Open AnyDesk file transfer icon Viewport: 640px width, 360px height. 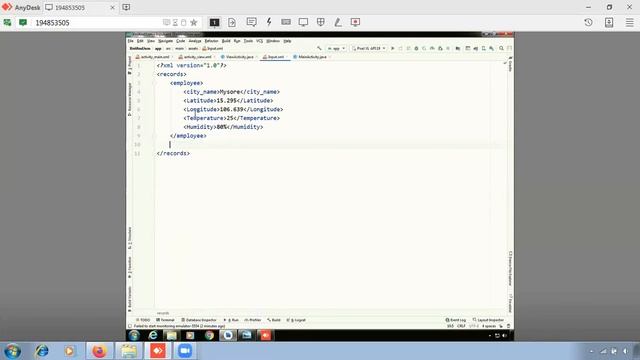[x=232, y=22]
